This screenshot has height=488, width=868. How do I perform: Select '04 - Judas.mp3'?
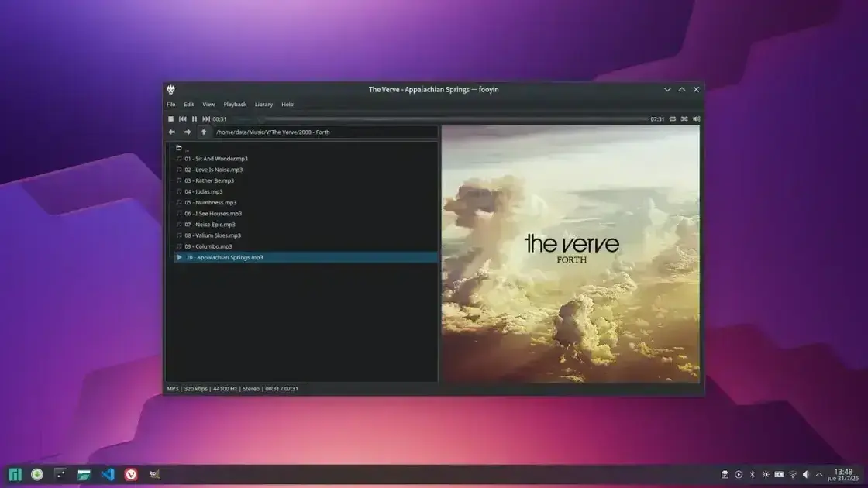[x=305, y=191]
